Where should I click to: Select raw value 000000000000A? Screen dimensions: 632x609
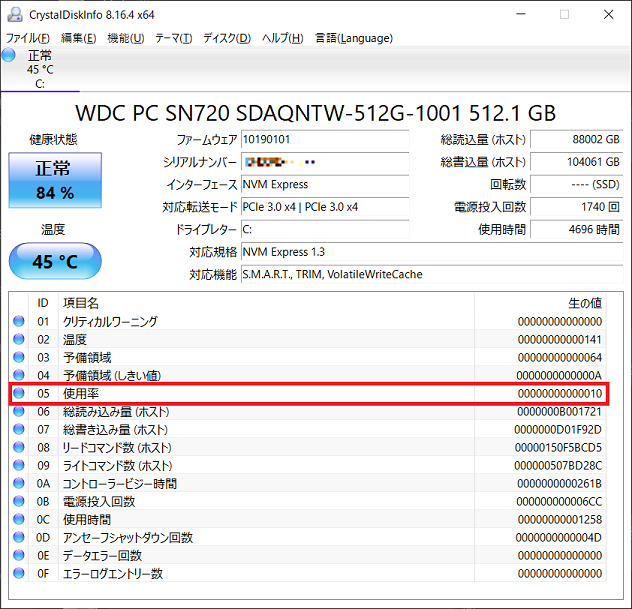point(559,376)
